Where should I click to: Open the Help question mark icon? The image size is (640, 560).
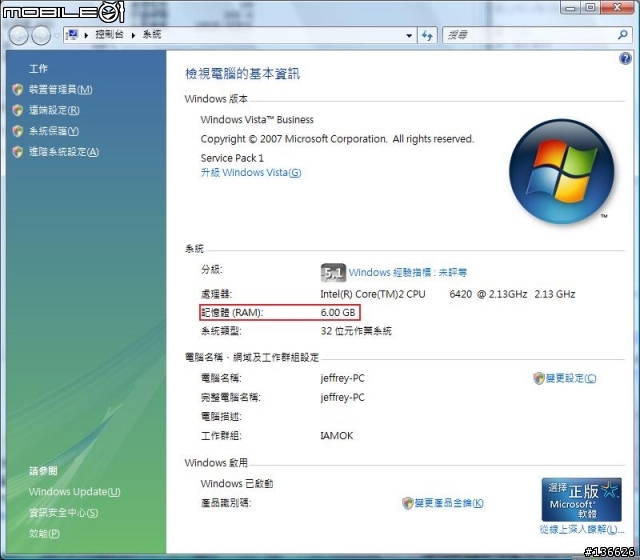point(625,59)
